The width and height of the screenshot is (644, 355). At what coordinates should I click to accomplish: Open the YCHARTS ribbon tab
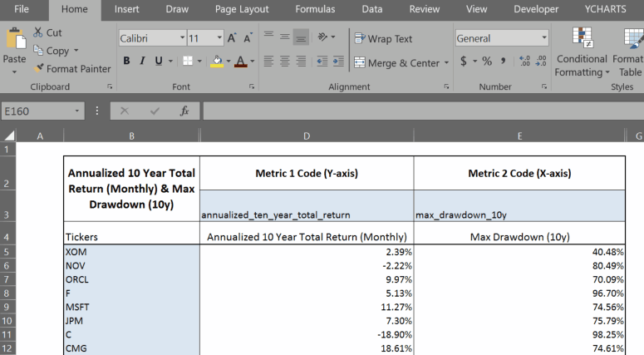(x=606, y=9)
